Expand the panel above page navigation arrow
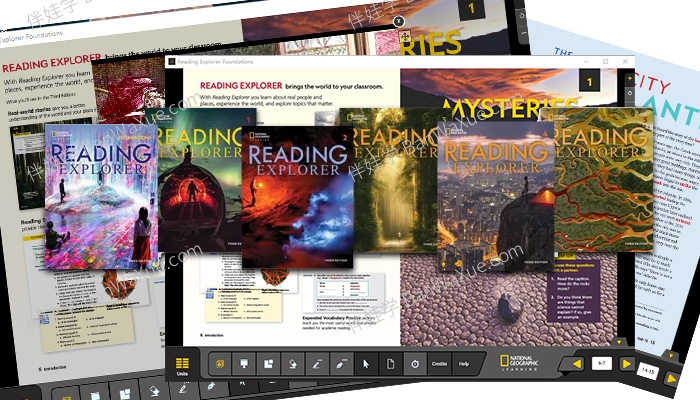 tap(619, 342)
